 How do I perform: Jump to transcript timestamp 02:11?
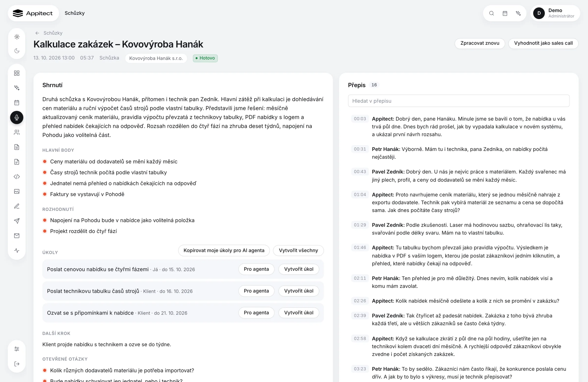(360, 278)
